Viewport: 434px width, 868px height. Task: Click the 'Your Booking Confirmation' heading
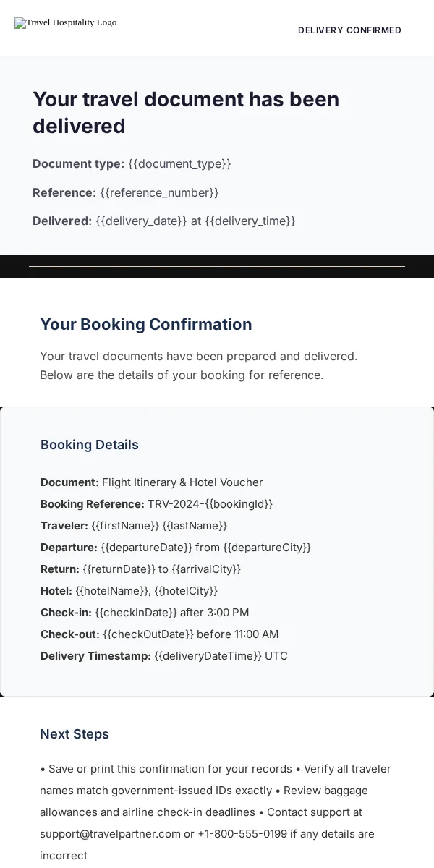tap(146, 325)
